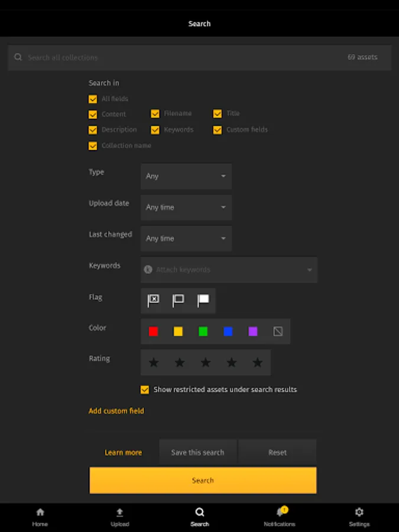The image size is (399, 532).
Task: Set rating to one star
Action: click(x=154, y=362)
